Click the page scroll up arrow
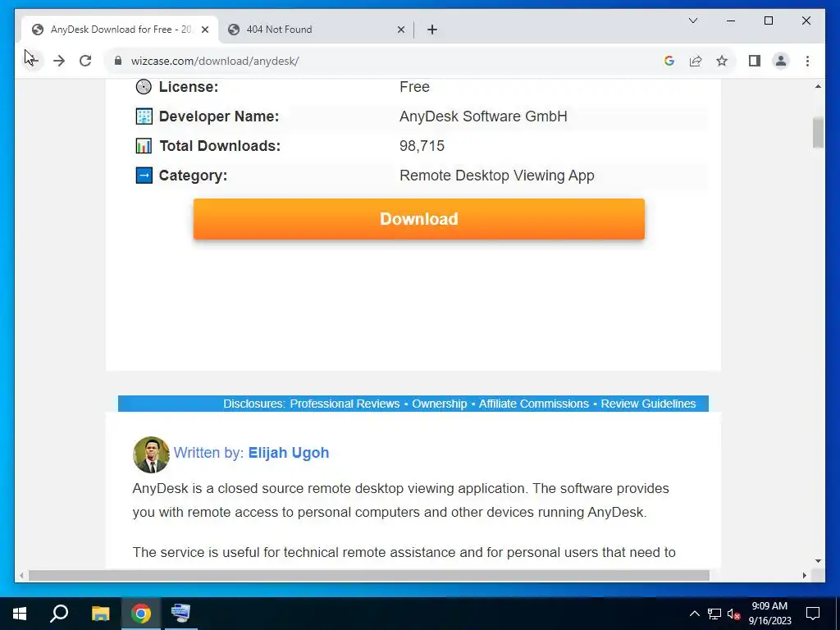The image size is (840, 630). click(818, 86)
